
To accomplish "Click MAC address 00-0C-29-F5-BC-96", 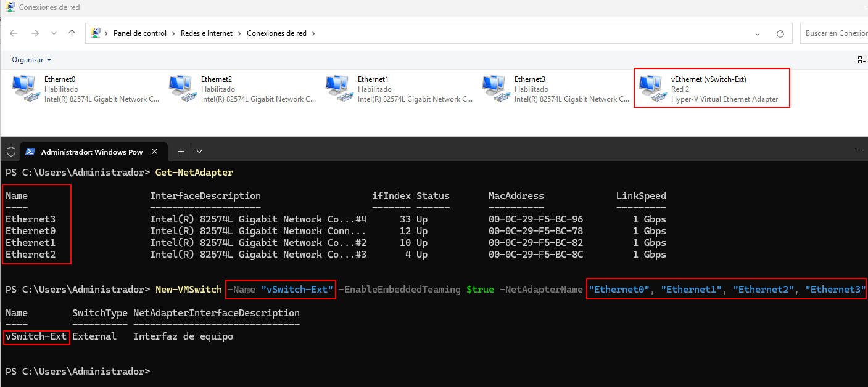I will [x=535, y=219].
